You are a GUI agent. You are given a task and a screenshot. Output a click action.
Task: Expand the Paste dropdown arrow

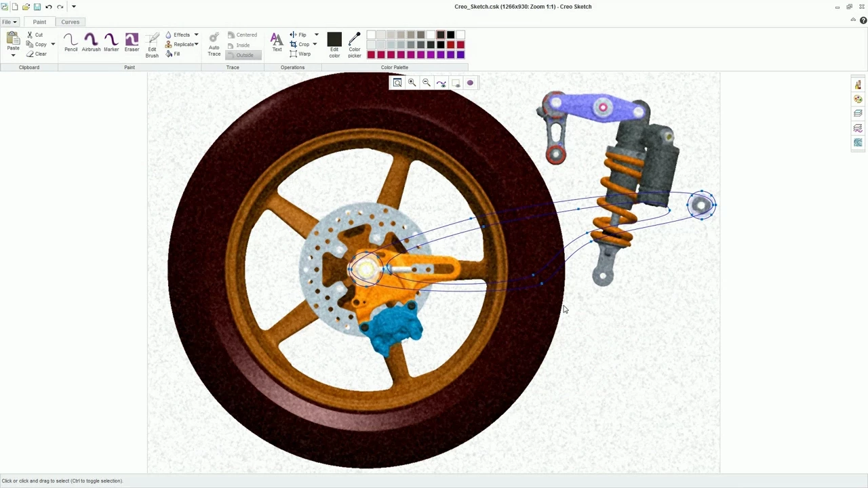click(x=13, y=55)
